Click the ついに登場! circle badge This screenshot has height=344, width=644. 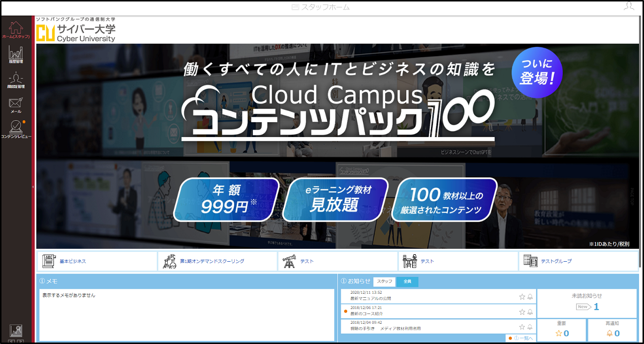[537, 72]
